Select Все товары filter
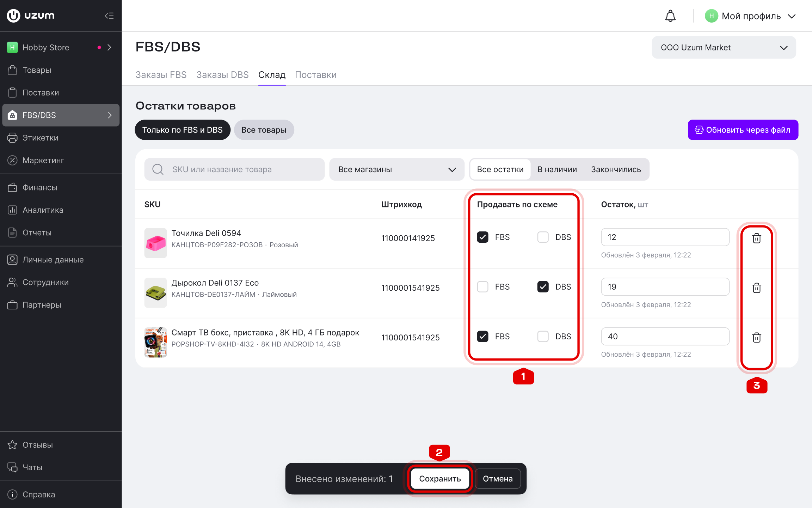The width and height of the screenshot is (812, 508). point(264,130)
